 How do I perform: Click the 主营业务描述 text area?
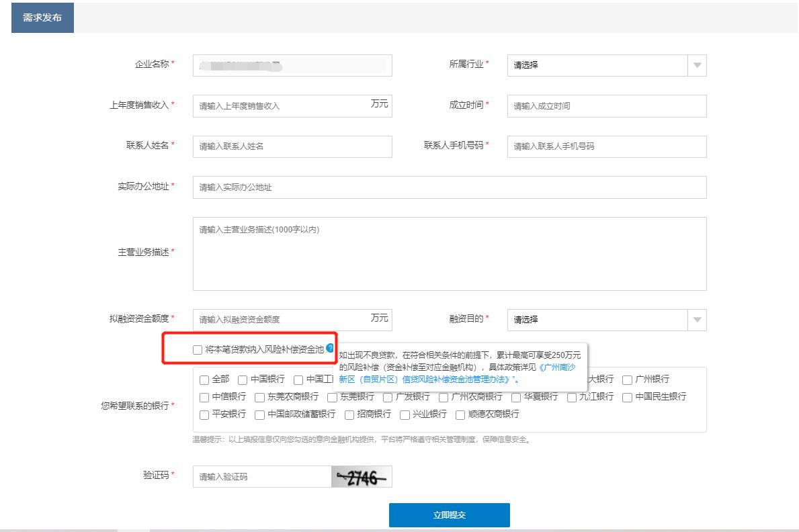click(450, 254)
